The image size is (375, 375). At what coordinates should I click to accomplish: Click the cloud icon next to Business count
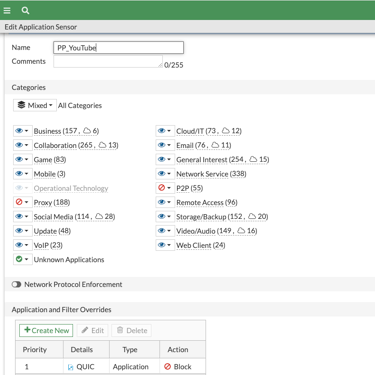click(87, 130)
